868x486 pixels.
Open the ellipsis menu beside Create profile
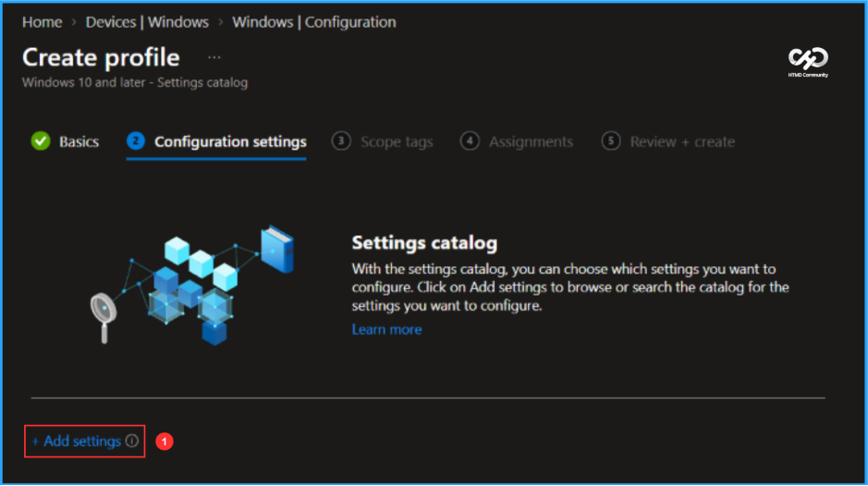pyautogui.click(x=214, y=57)
